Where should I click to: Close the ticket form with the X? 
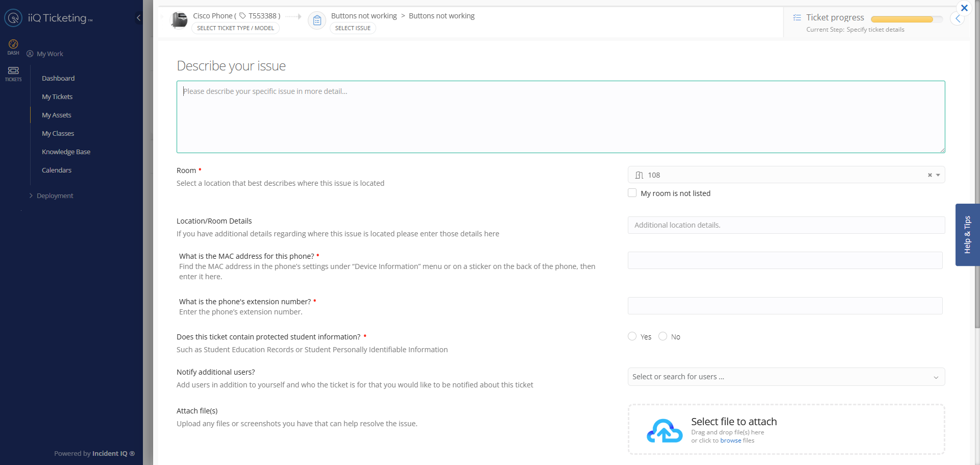tap(964, 8)
